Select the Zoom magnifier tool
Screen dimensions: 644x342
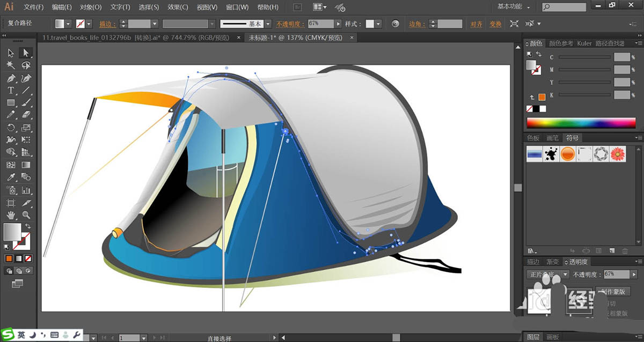[x=26, y=215]
